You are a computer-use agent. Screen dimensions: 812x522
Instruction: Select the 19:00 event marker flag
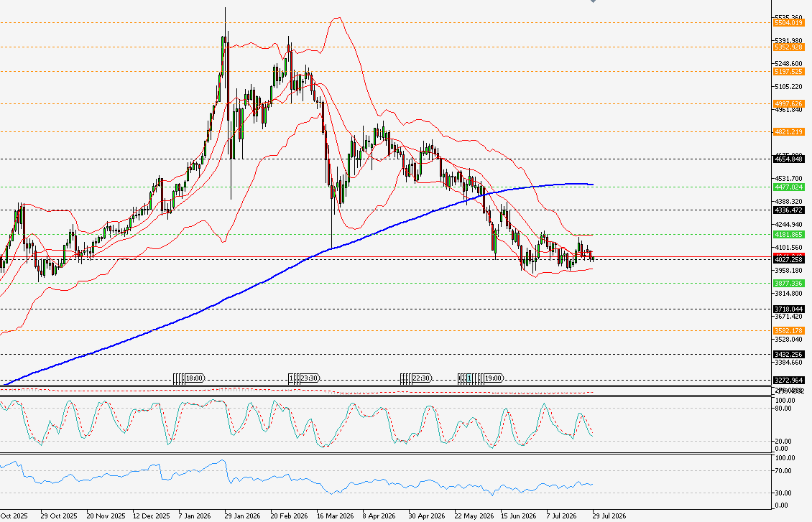[494, 378]
